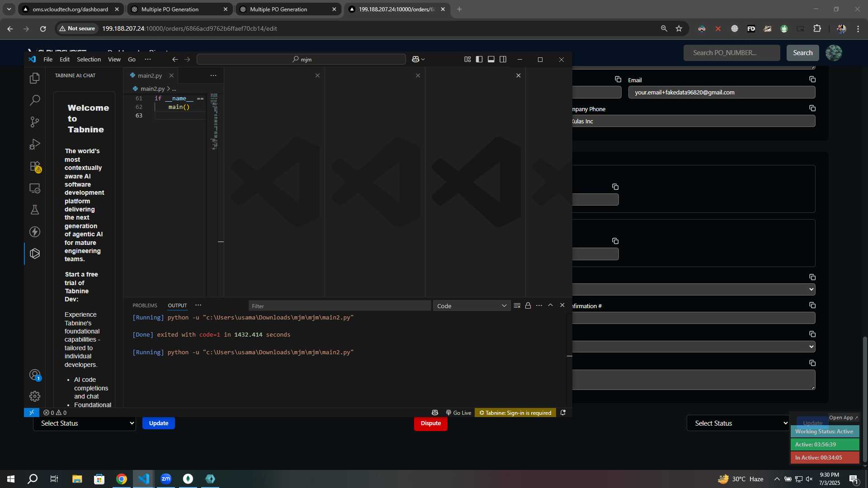Open the Extensions view with warning badge
This screenshot has width=868, height=488.
(35, 166)
